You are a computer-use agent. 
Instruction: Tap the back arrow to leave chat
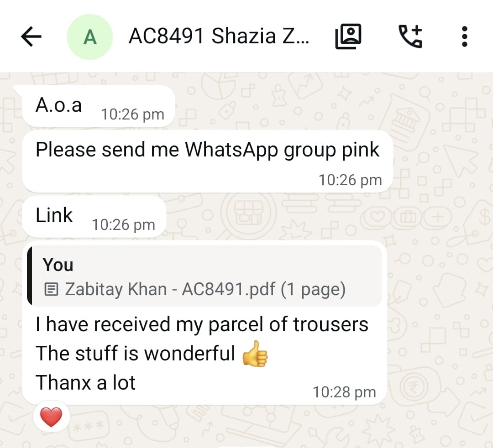[31, 36]
